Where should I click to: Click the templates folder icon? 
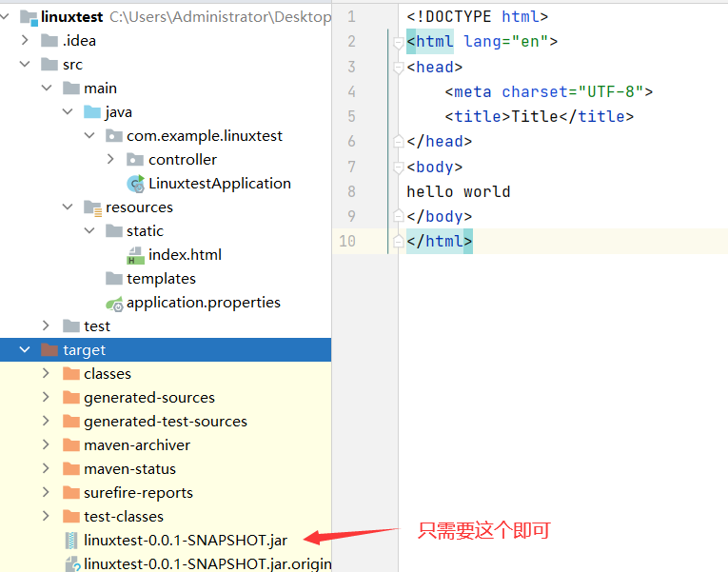tap(114, 279)
